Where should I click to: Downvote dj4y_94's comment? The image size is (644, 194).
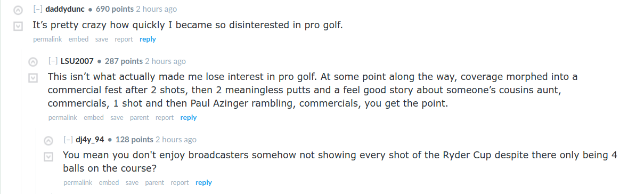tap(48, 157)
